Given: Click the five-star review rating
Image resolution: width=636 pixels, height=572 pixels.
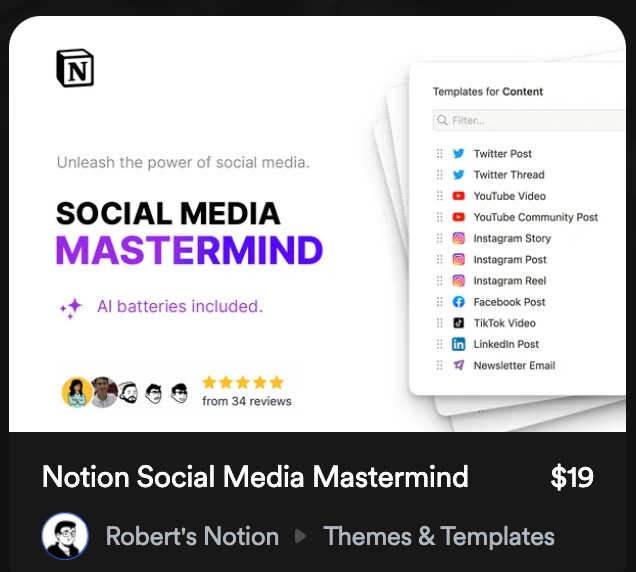Looking at the screenshot, I should 243,382.
